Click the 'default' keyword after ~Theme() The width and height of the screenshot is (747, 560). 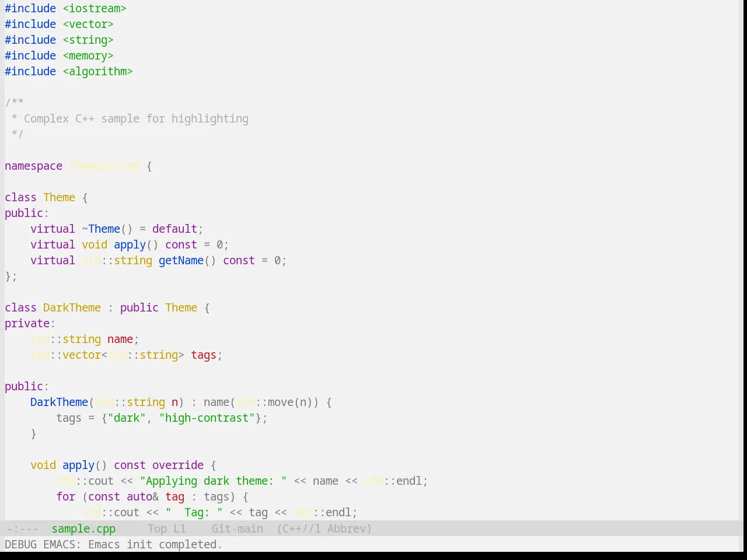point(174,229)
